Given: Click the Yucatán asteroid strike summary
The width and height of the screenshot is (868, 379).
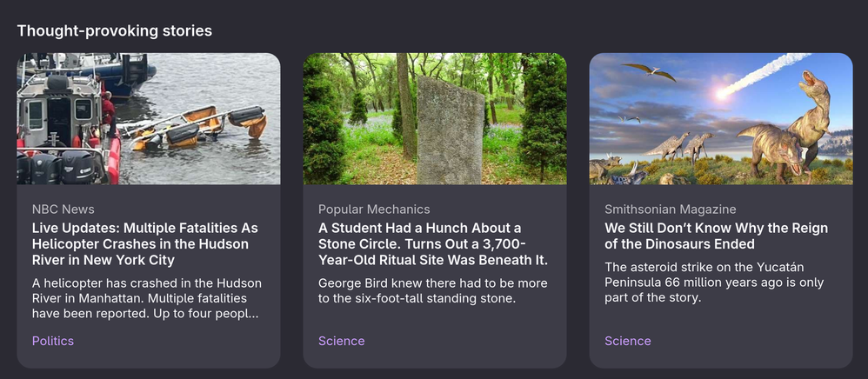Looking at the screenshot, I should [714, 283].
